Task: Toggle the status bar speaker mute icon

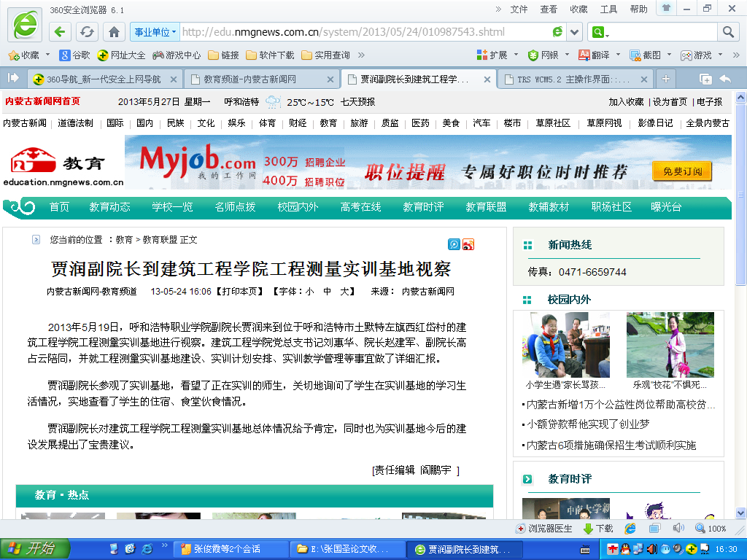Action: click(x=678, y=528)
